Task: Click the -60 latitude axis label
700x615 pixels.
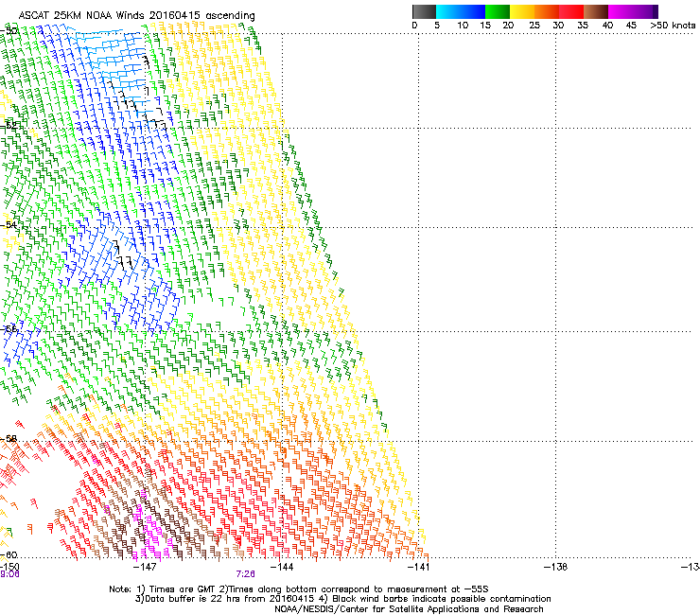Action: click(x=9, y=554)
